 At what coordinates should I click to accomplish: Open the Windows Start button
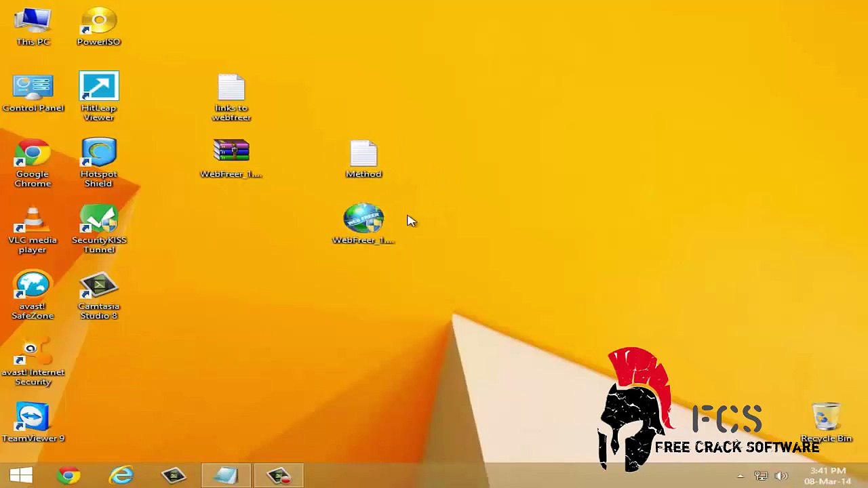pos(21,475)
